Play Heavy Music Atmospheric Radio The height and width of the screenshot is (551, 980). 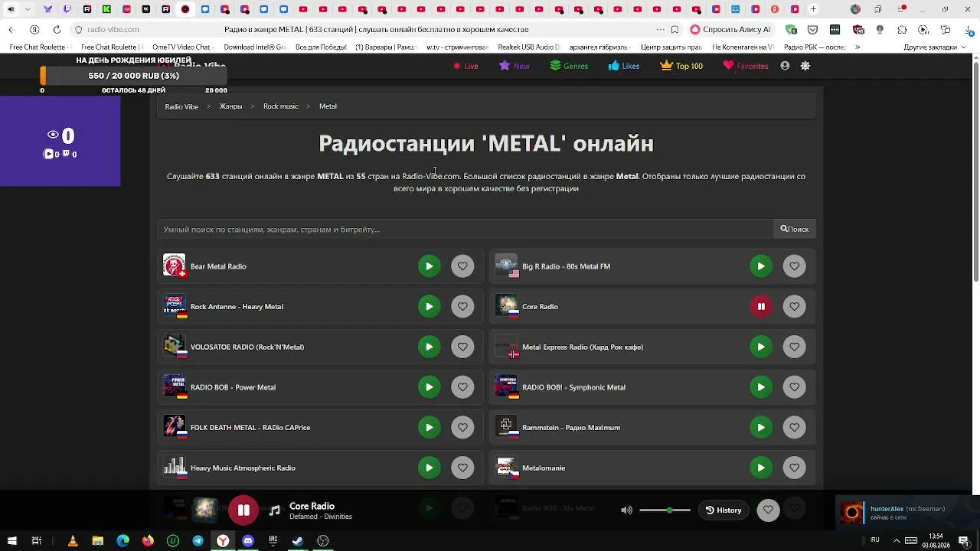(x=429, y=468)
